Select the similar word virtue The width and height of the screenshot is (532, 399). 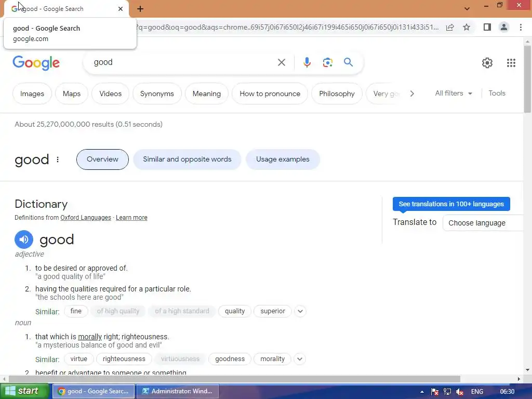pyautogui.click(x=79, y=359)
